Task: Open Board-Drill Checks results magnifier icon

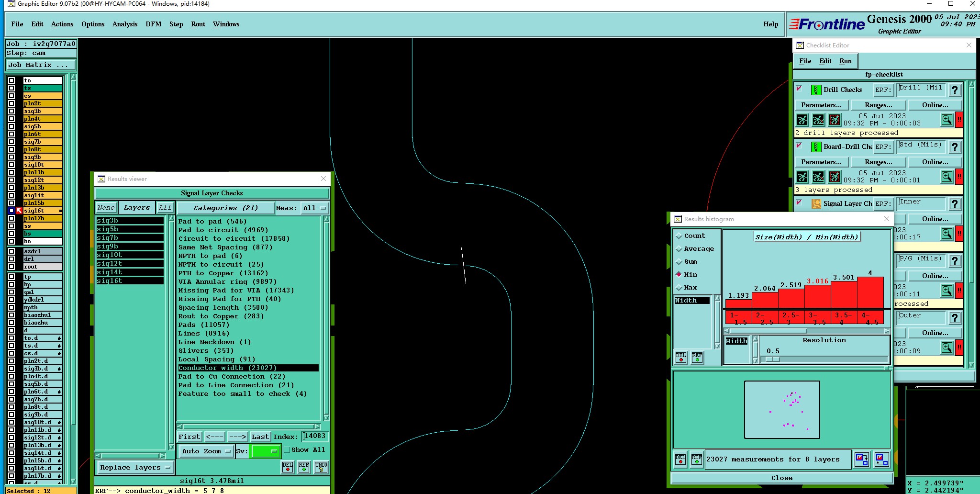Action: point(947,177)
